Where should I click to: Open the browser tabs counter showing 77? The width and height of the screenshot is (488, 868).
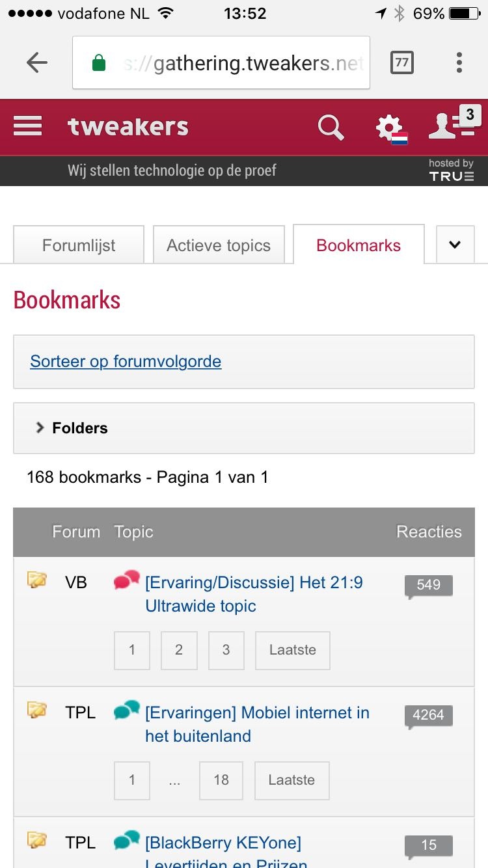point(401,63)
